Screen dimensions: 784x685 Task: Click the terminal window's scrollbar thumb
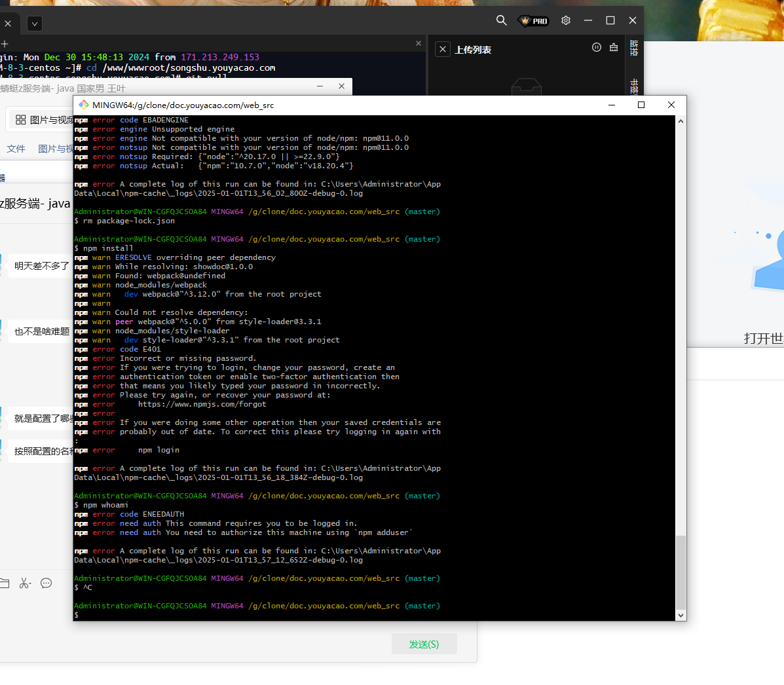tap(681, 570)
